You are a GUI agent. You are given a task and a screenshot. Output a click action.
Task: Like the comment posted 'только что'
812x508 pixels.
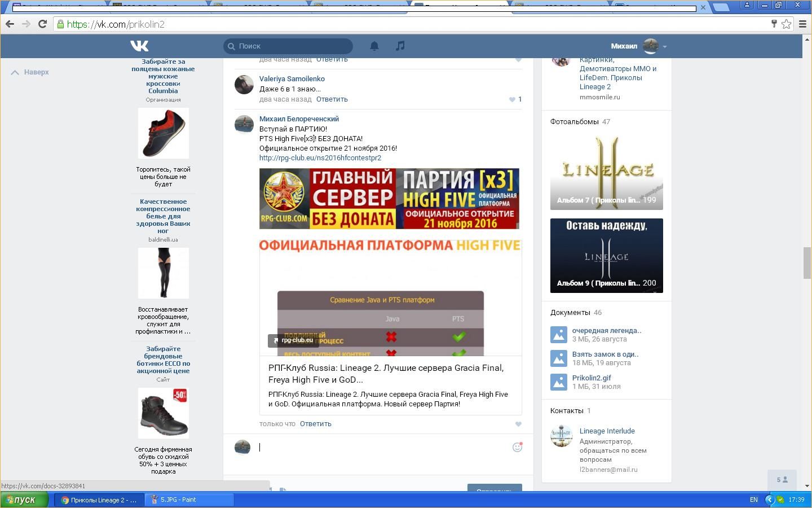tap(518, 424)
